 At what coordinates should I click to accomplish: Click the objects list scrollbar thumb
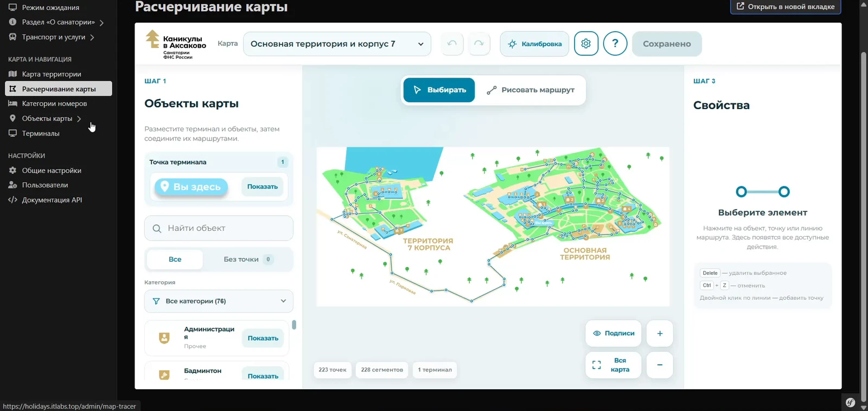pyautogui.click(x=294, y=325)
